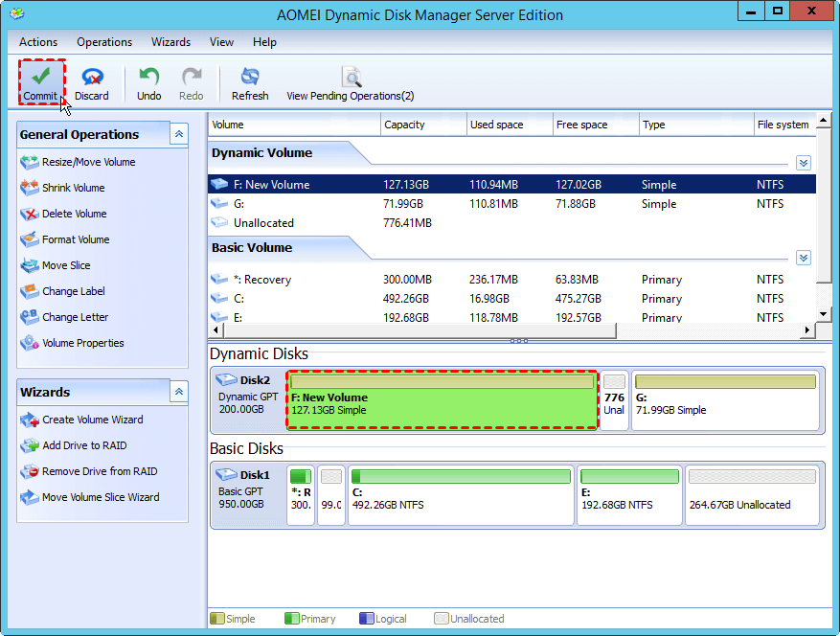Click Add Drive to RAID
The height and width of the screenshot is (636, 840).
tap(83, 445)
